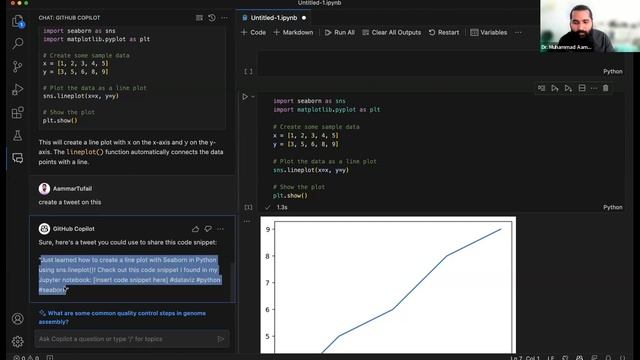Click Clear All Outputs
The width and height of the screenshot is (640, 360).
click(391, 33)
